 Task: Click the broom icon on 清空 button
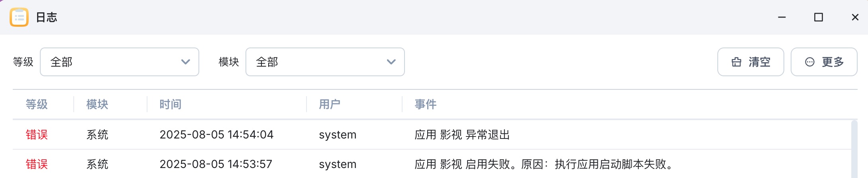tap(736, 62)
